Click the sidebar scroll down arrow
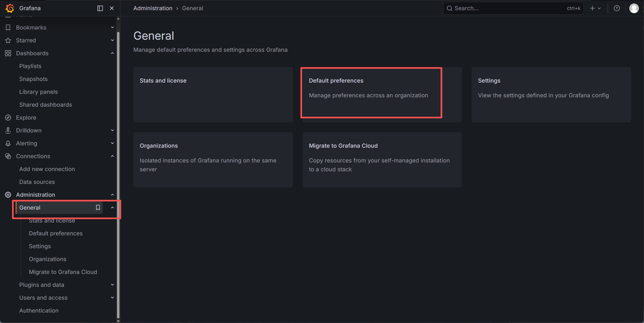The width and height of the screenshot is (644, 323). [118, 321]
